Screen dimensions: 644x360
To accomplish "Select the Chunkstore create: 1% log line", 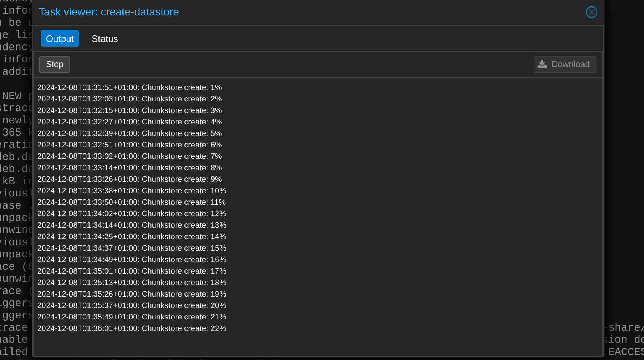I will pos(130,87).
